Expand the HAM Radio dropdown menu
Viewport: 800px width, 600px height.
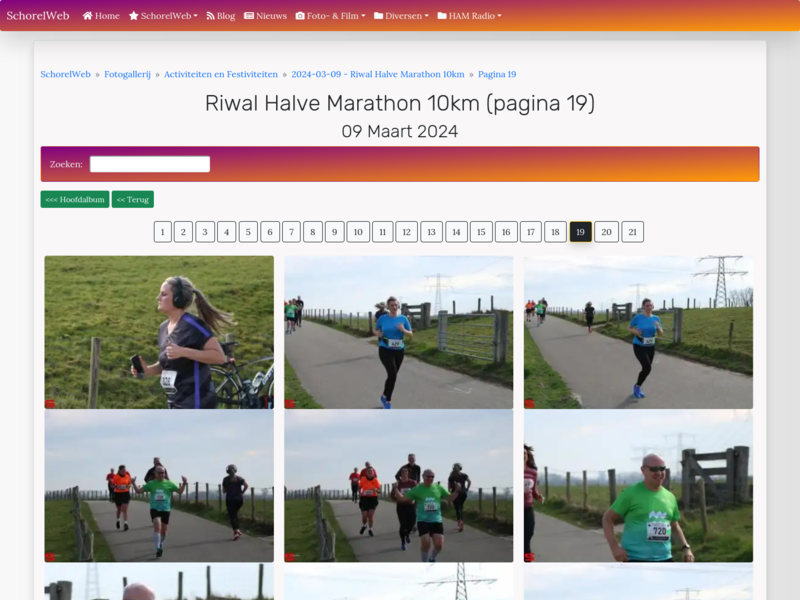tap(469, 16)
